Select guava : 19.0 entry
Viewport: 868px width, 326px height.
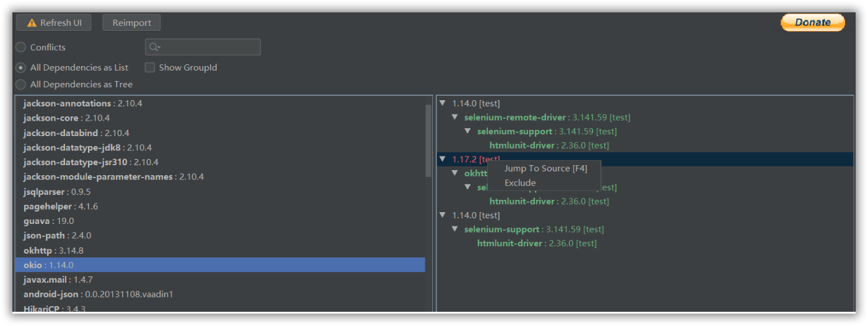220,221
